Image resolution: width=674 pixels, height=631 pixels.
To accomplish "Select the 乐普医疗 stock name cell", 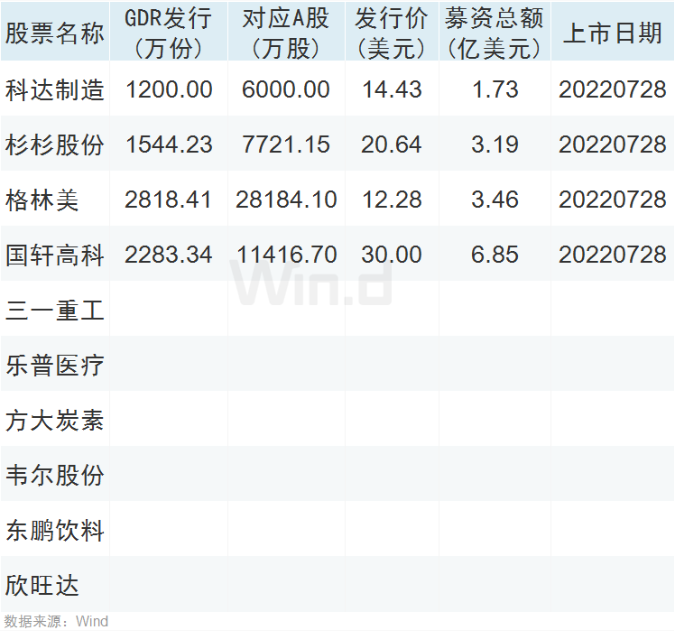I will coord(55,365).
